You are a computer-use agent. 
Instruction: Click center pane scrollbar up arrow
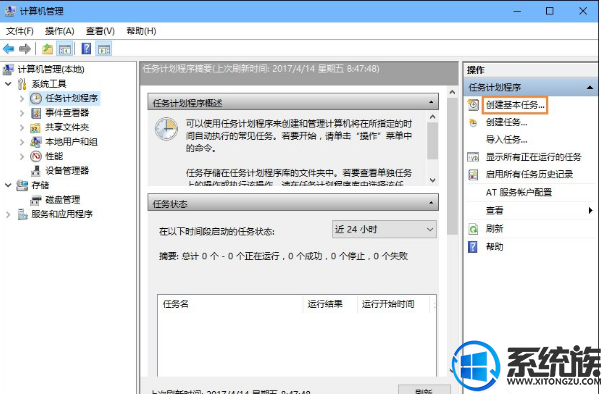(452, 92)
